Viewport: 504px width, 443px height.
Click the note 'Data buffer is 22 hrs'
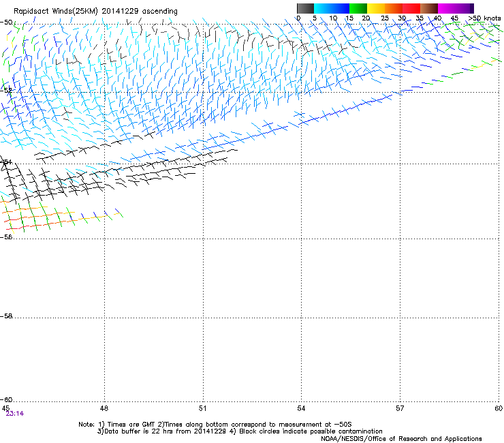pos(138,431)
